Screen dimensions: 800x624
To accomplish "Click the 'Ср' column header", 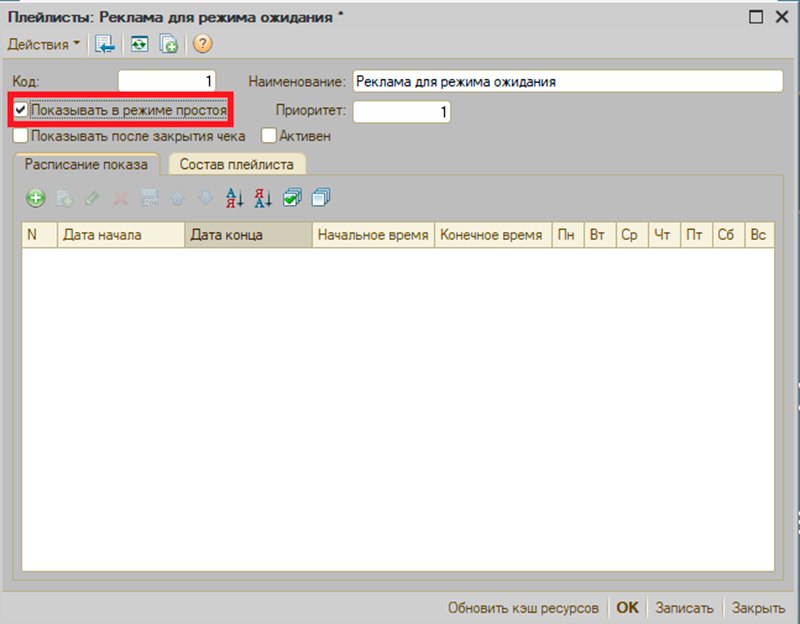I will [x=632, y=235].
